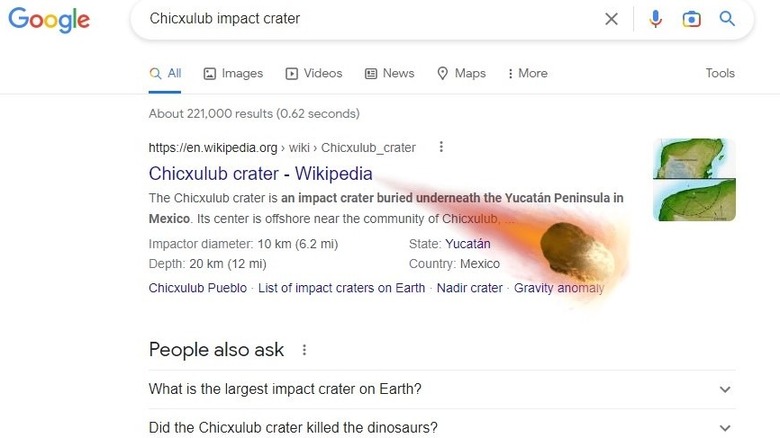Expand "Did the Chicxulub crater killed" question

point(725,428)
